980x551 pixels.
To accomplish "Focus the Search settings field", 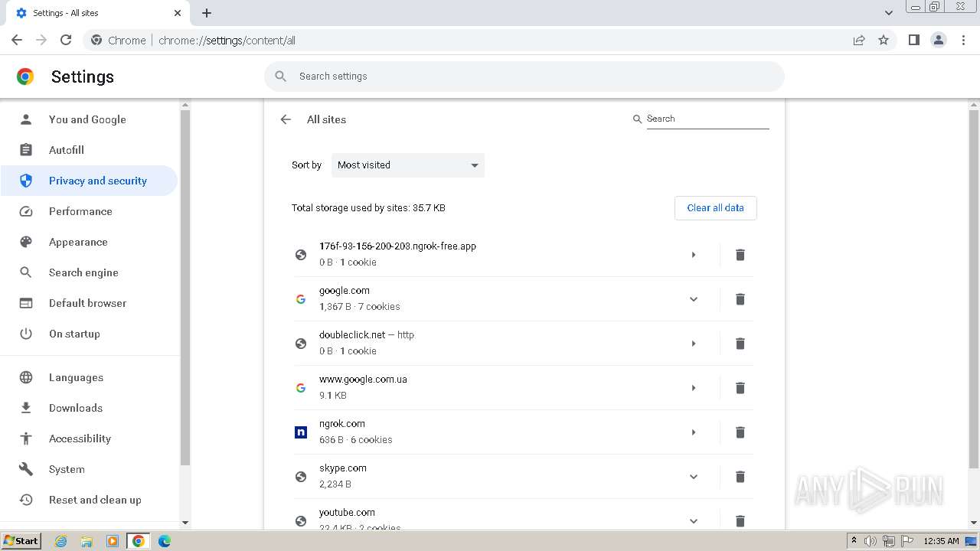I will (524, 77).
